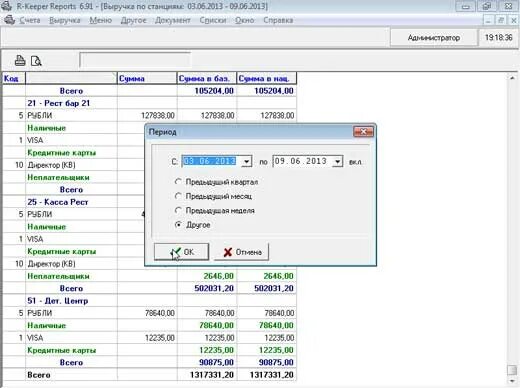Click the empty toolbar search field
520x388 pixels.
(x=135, y=61)
